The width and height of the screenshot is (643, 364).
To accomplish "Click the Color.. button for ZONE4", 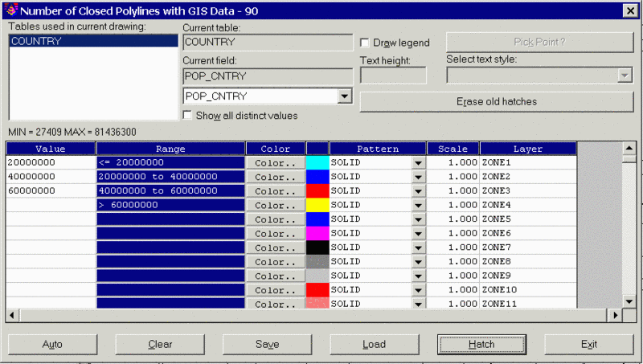I will click(x=276, y=206).
